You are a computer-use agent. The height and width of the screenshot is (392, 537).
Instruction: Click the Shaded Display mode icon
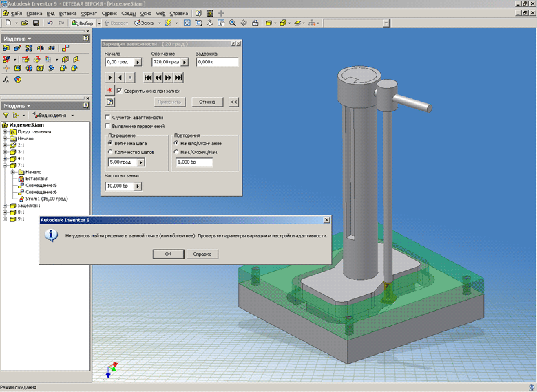pyautogui.click(x=268, y=23)
